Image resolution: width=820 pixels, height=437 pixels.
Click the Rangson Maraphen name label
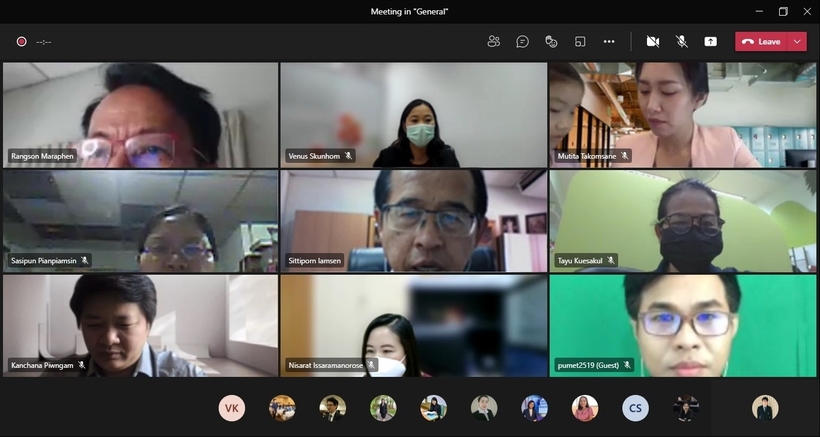click(x=42, y=156)
